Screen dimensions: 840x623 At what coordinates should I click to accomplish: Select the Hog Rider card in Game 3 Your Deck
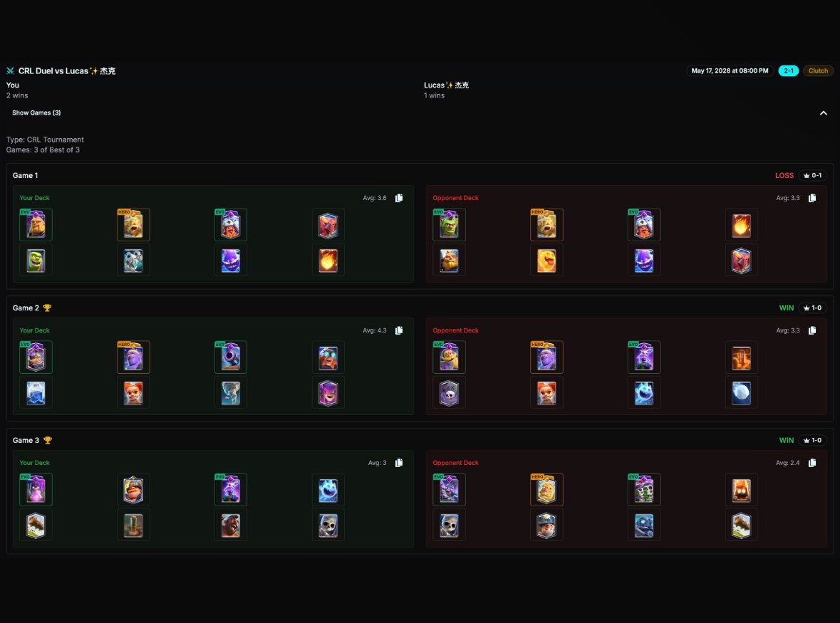click(x=231, y=525)
